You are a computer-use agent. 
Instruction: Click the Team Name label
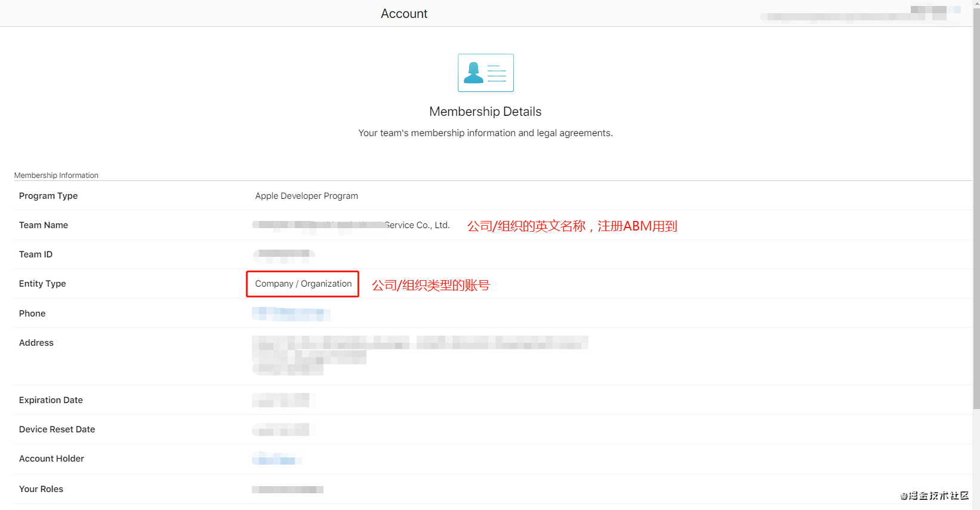pos(44,225)
